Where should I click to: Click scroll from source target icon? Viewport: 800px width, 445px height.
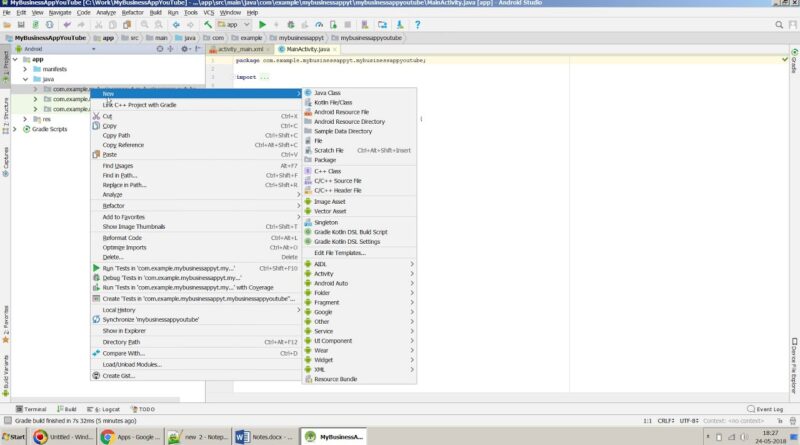pyautogui.click(x=160, y=49)
